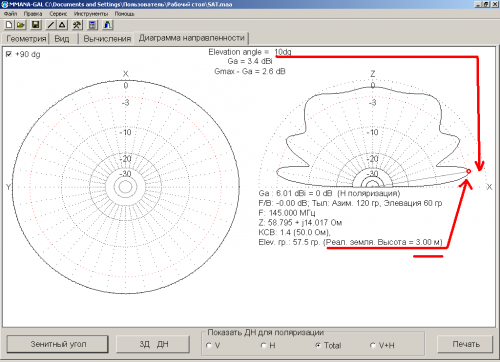Click the triangle element edit icon
The height and width of the screenshot is (362, 500).
[62, 25]
